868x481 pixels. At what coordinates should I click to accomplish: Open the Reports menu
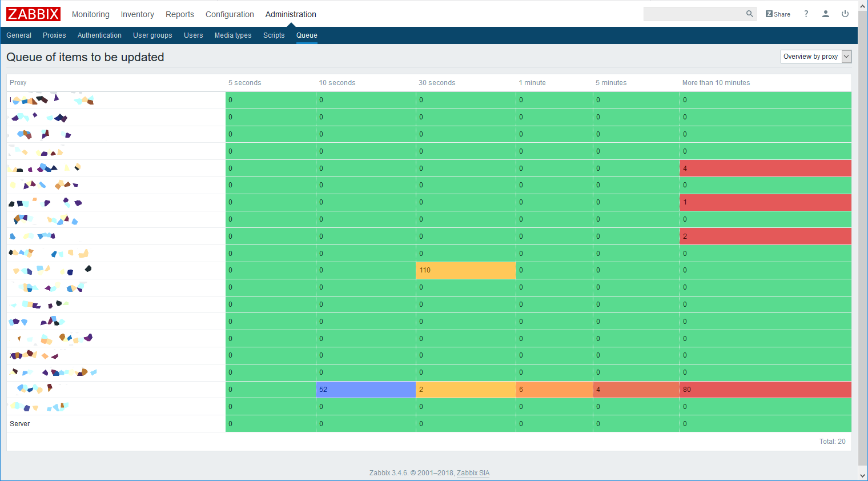[x=179, y=14]
